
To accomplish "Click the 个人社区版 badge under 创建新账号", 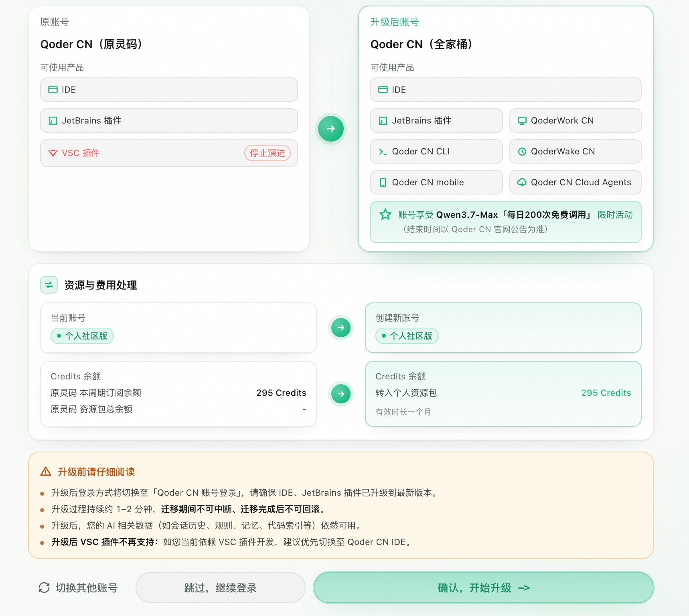I will point(407,336).
